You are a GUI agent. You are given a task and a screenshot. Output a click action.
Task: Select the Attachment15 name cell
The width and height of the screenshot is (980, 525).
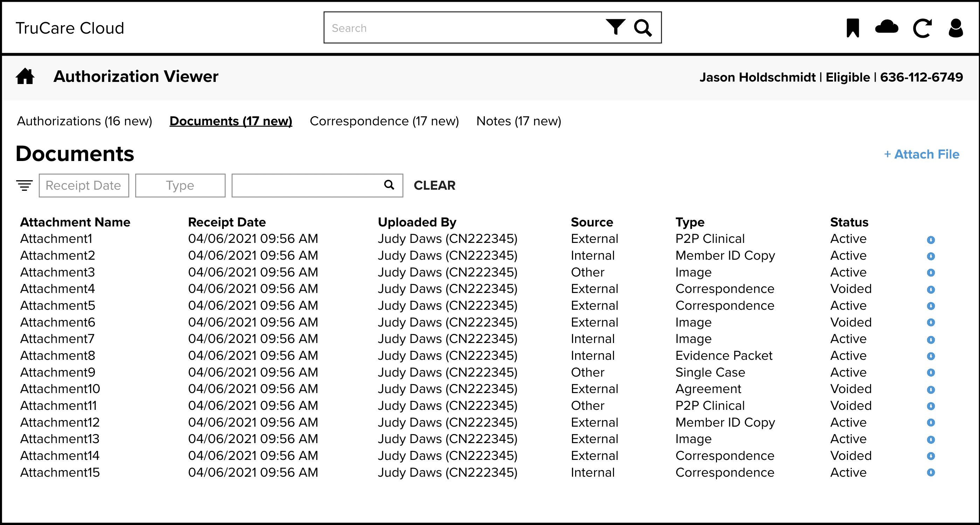point(60,472)
